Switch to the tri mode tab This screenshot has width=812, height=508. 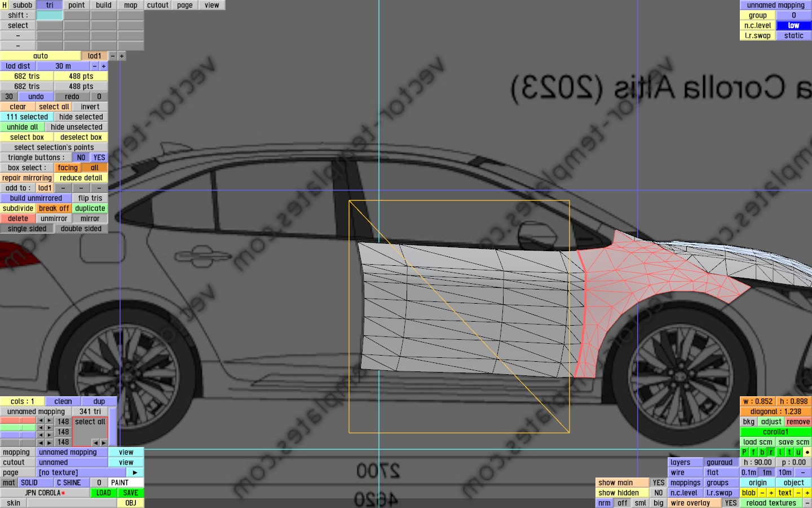pyautogui.click(x=50, y=5)
